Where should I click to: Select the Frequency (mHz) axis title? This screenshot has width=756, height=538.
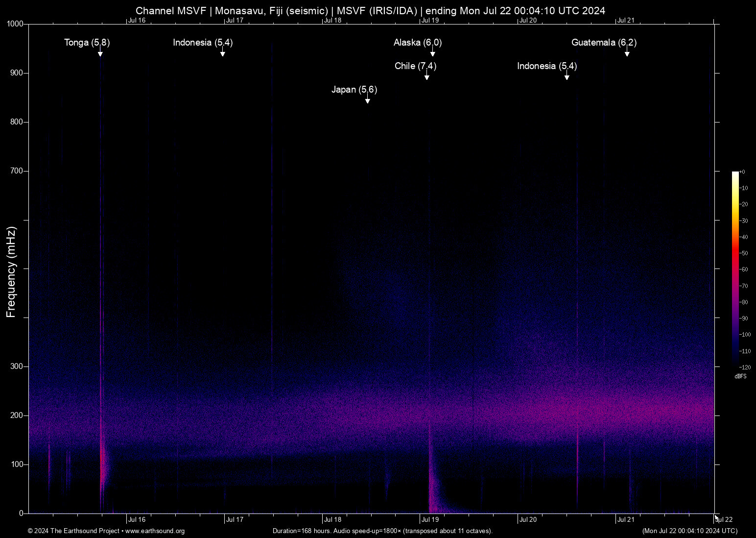pos(11,272)
